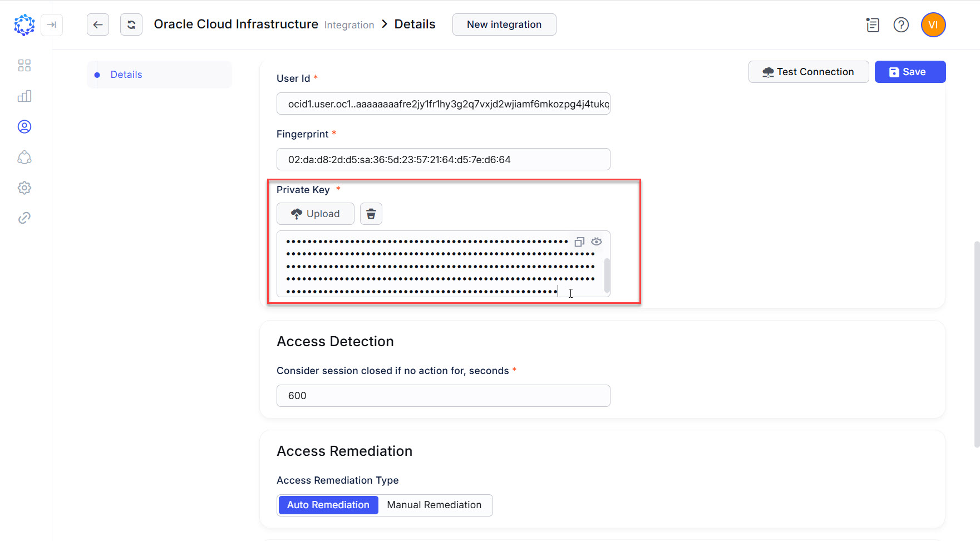Expand the sidebar with arrow icon
Image resolution: width=980 pixels, height=541 pixels.
pyautogui.click(x=52, y=25)
